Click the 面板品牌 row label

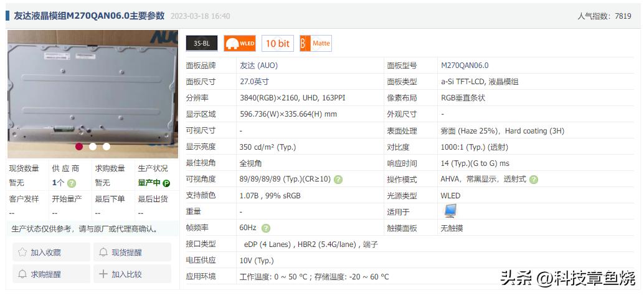(201, 65)
